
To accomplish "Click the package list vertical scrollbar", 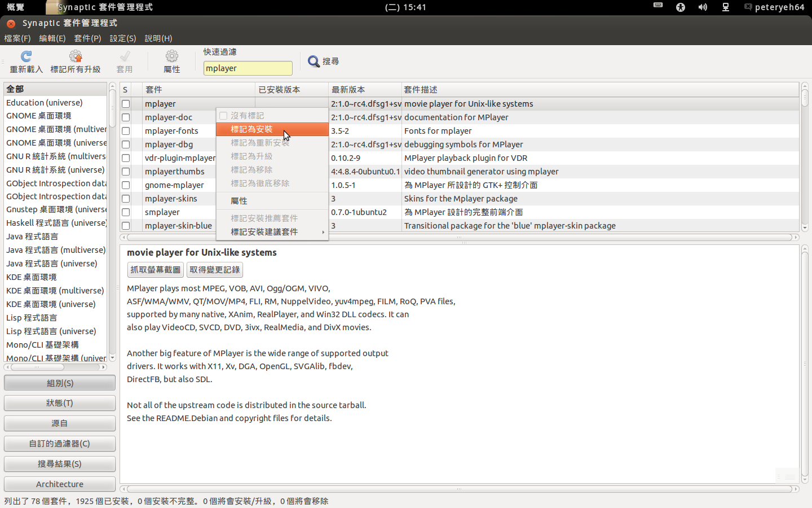I will click(x=805, y=157).
